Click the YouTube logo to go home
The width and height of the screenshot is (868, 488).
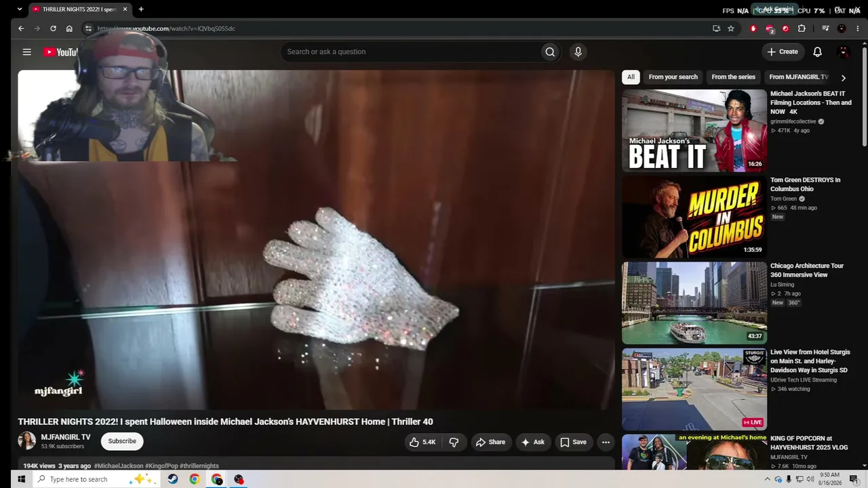tap(61, 52)
